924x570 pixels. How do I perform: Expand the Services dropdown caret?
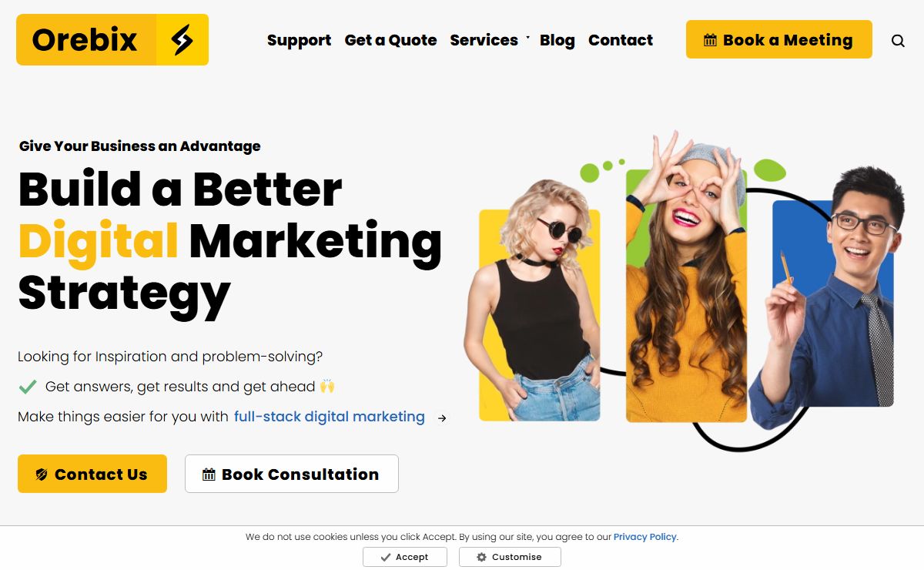(527, 38)
